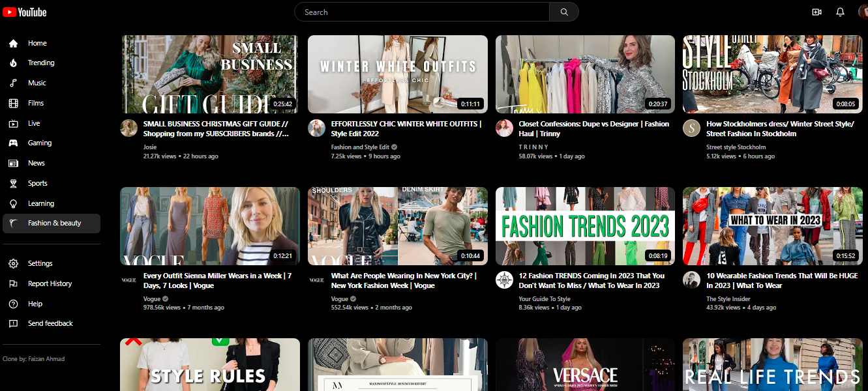Click "Every Outfit Sienna Miller Wears" title
The width and height of the screenshot is (868, 391).
[217, 281]
